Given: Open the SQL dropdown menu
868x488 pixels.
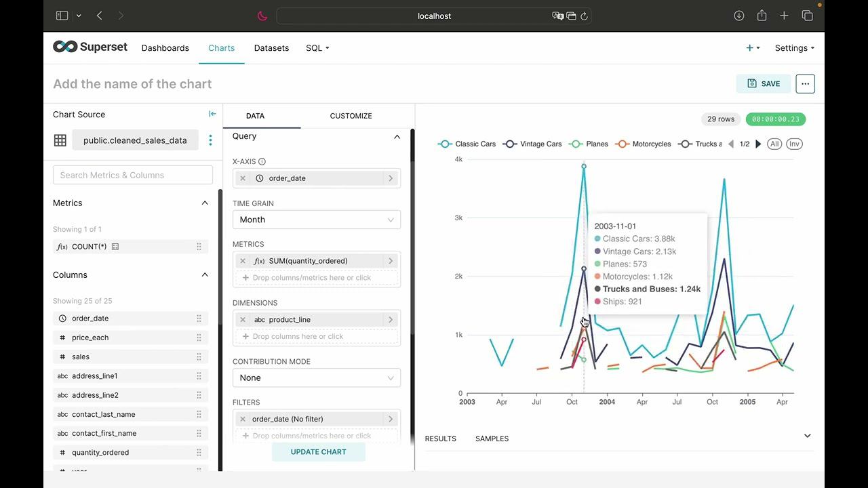Looking at the screenshot, I should (x=317, y=48).
